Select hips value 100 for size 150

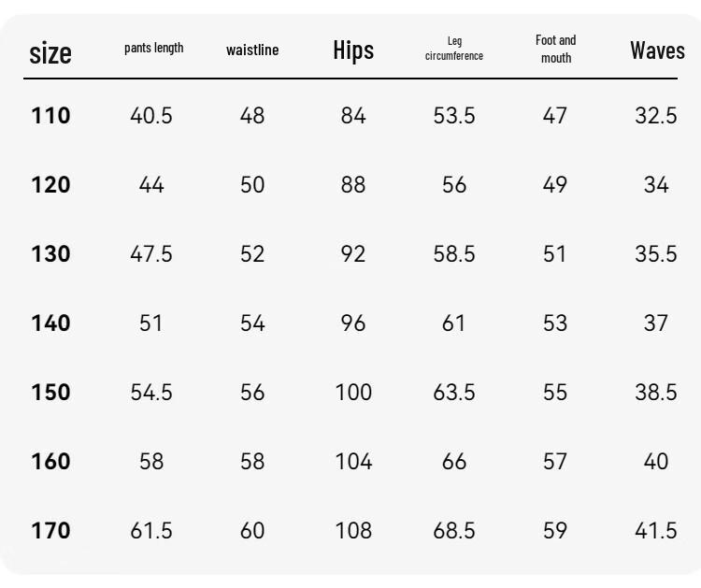click(x=353, y=392)
